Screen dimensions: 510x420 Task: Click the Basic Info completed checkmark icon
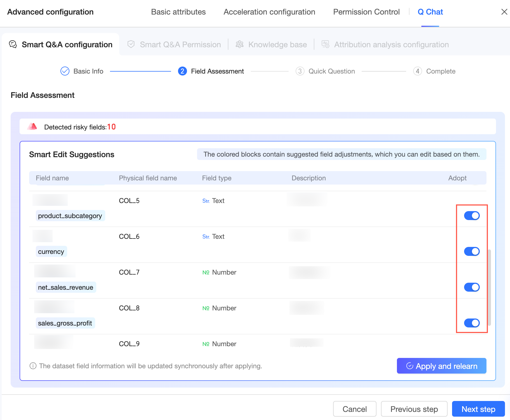click(x=65, y=71)
